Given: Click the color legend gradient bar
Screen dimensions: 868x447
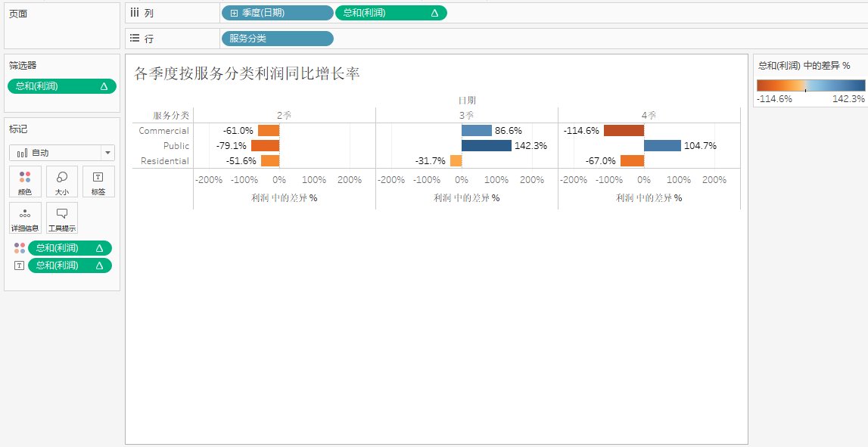Looking at the screenshot, I should pos(810,85).
